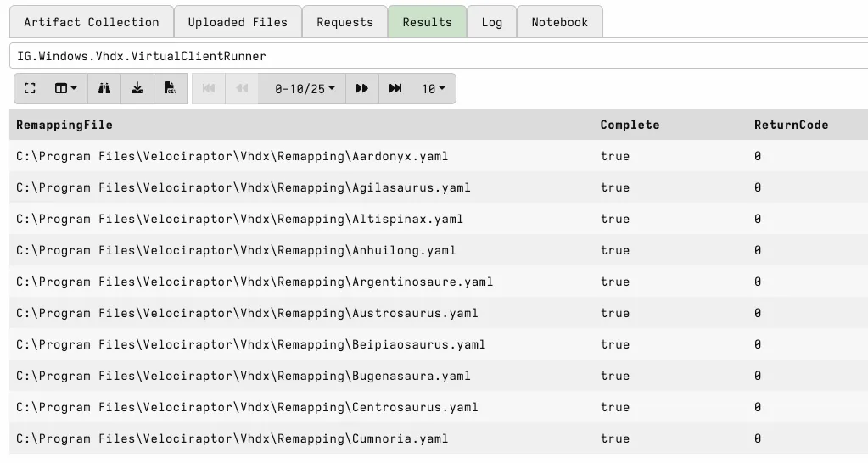Open the column visibility chooser dropdown
The width and height of the screenshot is (868, 463).
pos(65,89)
